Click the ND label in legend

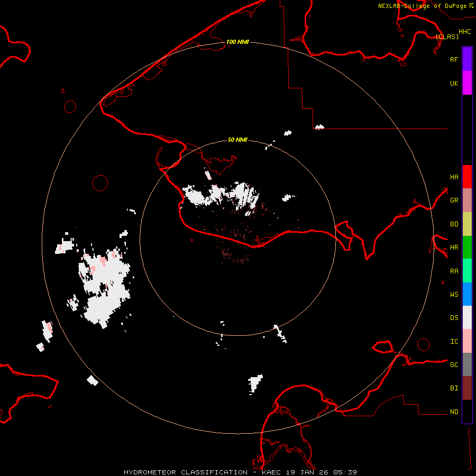point(454,412)
